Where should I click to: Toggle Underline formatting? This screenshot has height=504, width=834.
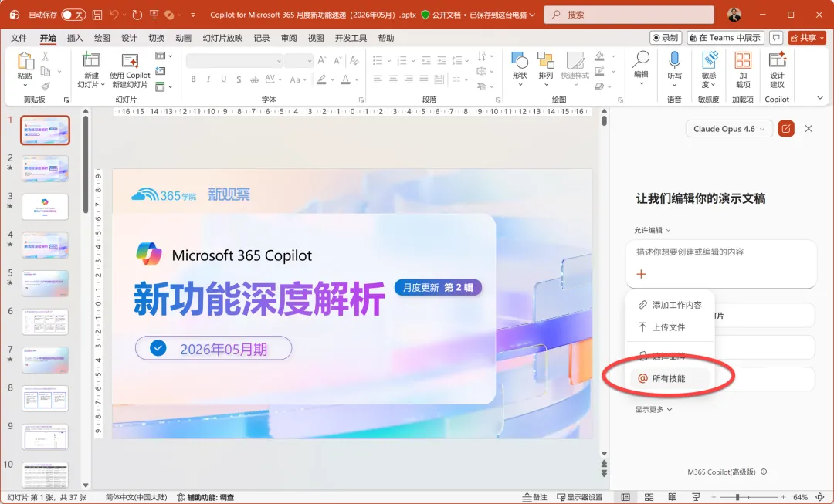pyautogui.click(x=223, y=79)
